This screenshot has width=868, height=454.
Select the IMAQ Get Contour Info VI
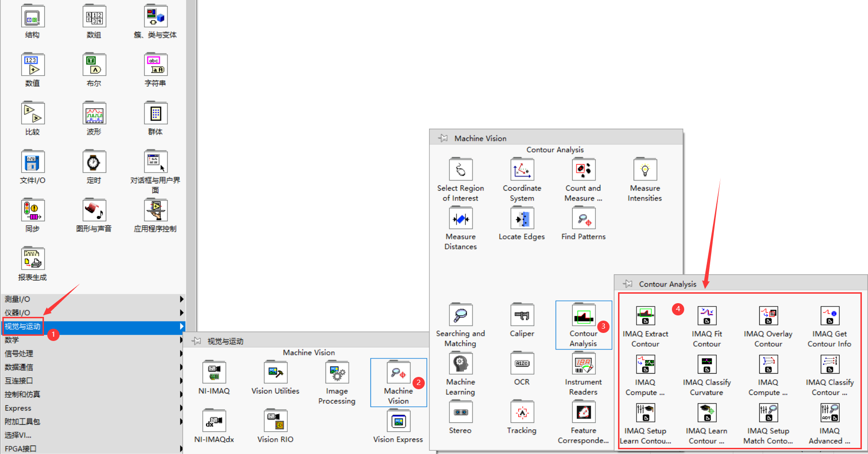(x=830, y=315)
